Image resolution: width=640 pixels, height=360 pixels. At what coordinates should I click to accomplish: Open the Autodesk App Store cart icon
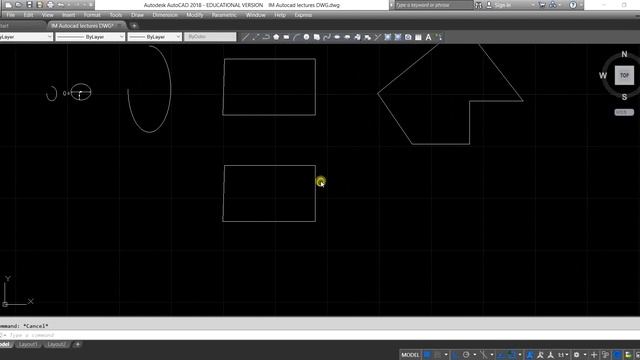coord(542,5)
